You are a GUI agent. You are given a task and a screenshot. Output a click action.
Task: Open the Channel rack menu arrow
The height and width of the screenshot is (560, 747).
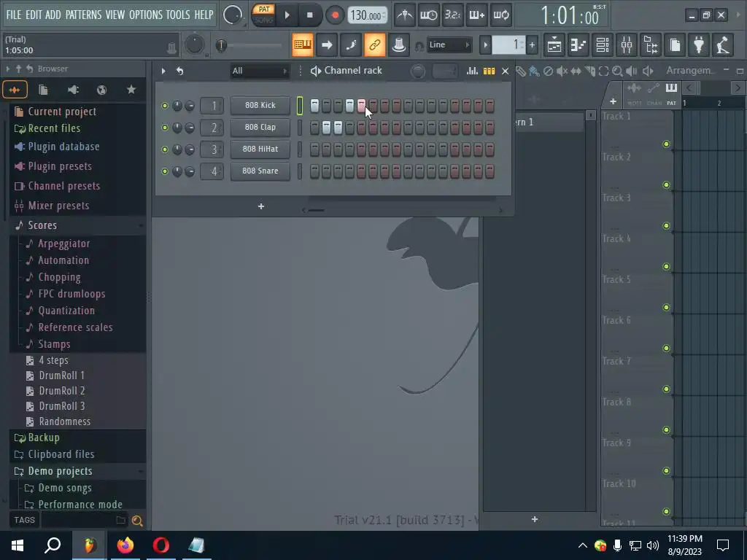click(163, 71)
